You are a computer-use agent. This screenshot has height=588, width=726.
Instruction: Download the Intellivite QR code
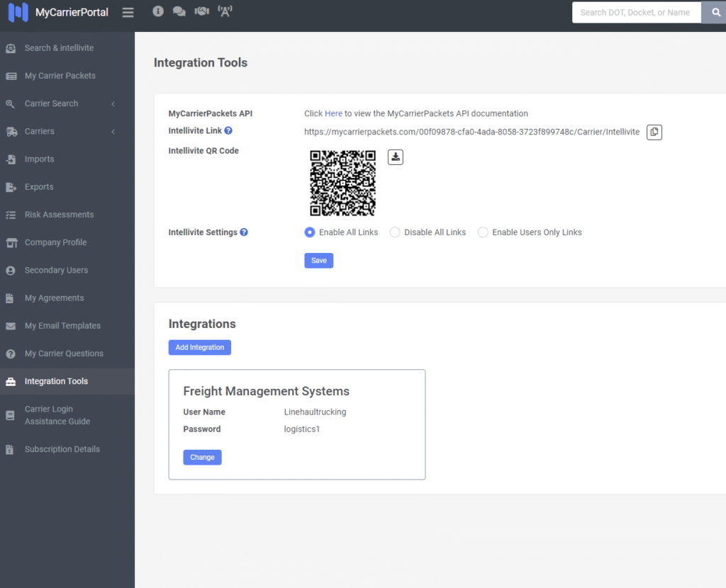pos(395,157)
